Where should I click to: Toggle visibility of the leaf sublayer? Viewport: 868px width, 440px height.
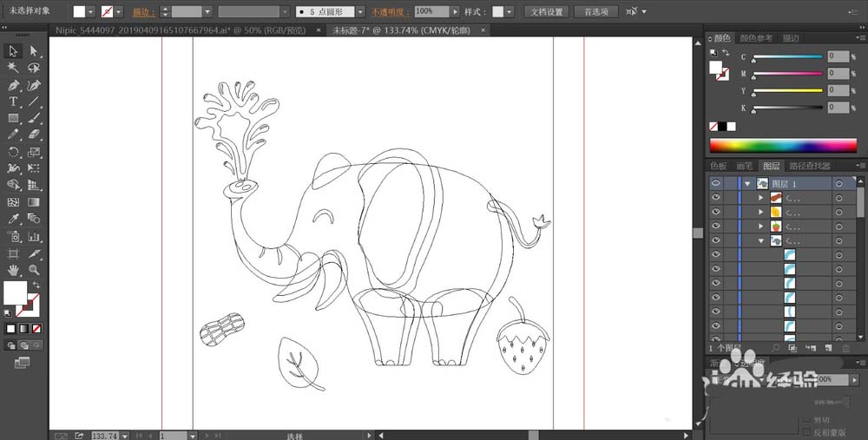pos(716,212)
